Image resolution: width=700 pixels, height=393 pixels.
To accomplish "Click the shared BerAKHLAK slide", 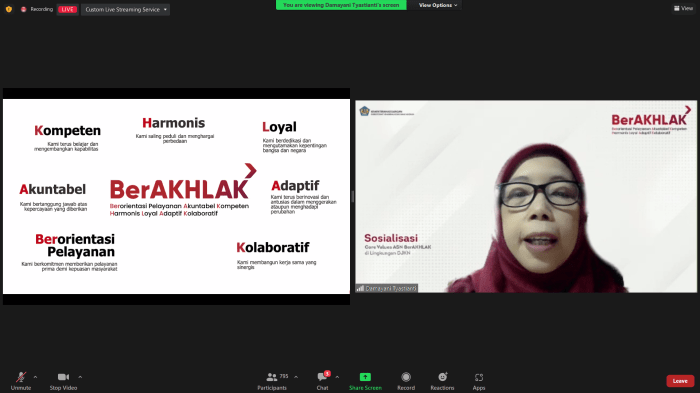I will pyautogui.click(x=176, y=196).
